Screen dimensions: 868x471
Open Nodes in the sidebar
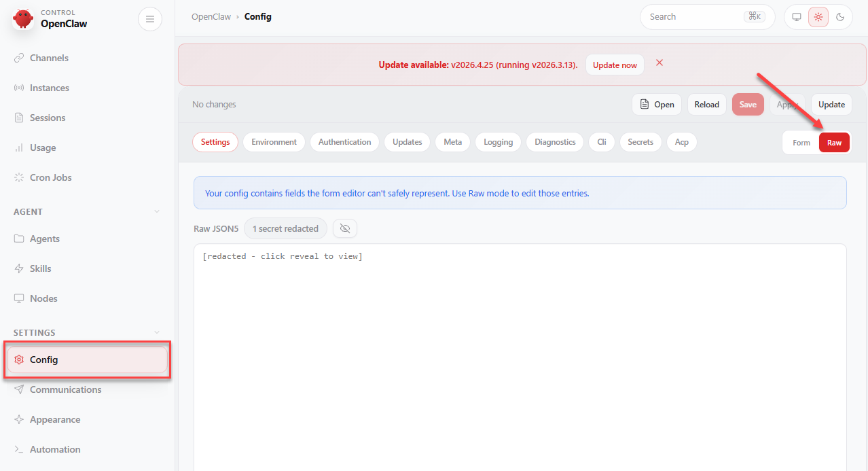pyautogui.click(x=43, y=298)
